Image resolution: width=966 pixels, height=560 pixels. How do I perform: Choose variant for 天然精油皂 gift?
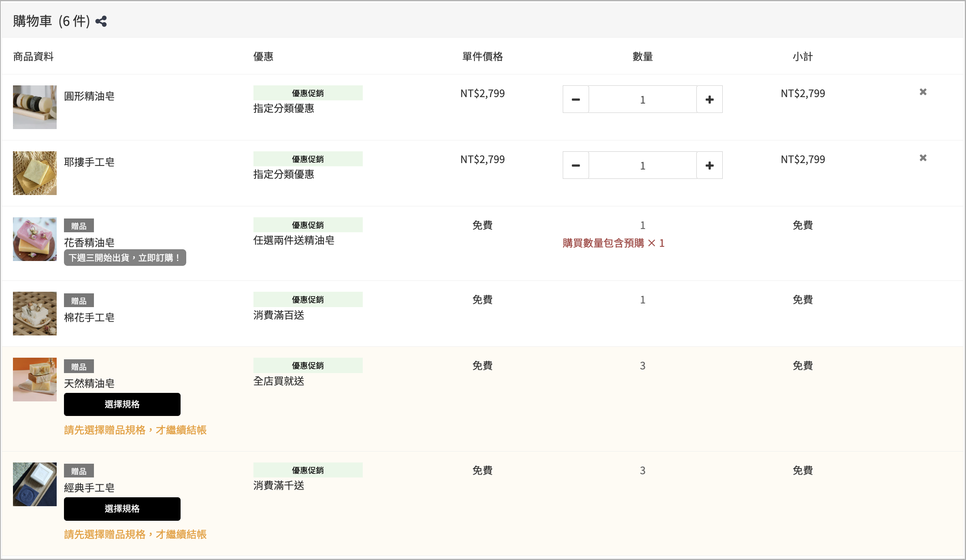[x=122, y=404]
